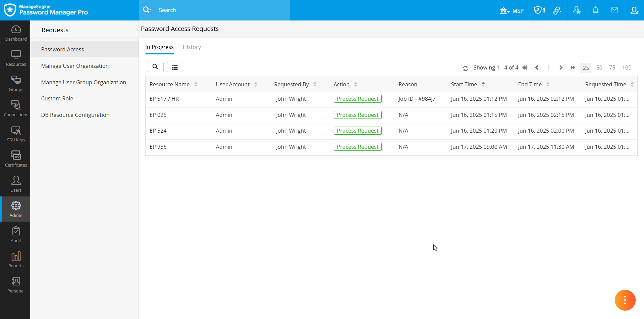Open the Certificates section
Screen dimensions: 644x319
pyautogui.click(x=15, y=158)
